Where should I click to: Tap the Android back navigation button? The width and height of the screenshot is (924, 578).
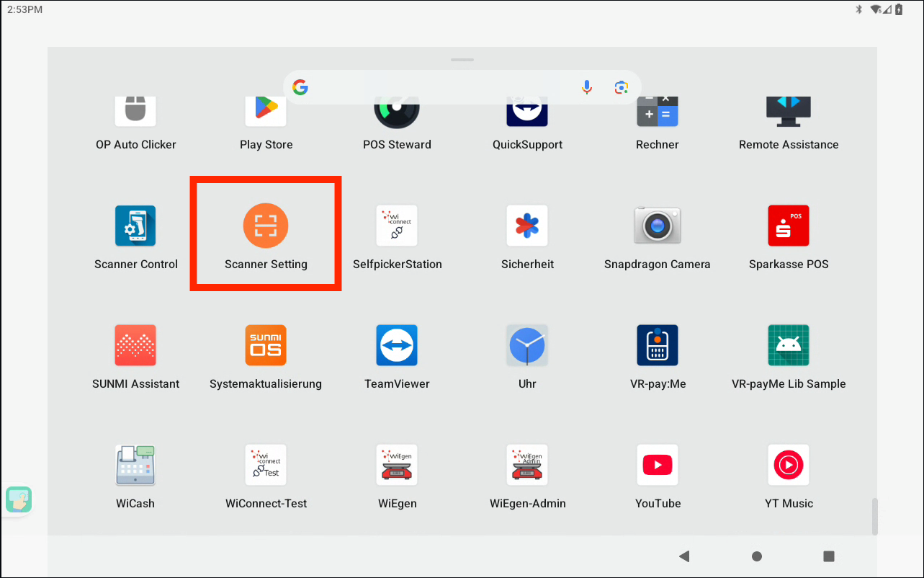tap(684, 556)
